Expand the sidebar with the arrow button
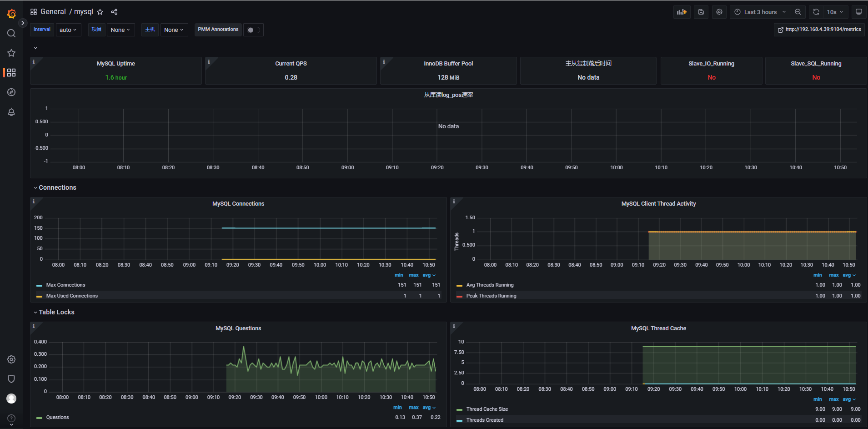The width and height of the screenshot is (868, 429). point(23,23)
